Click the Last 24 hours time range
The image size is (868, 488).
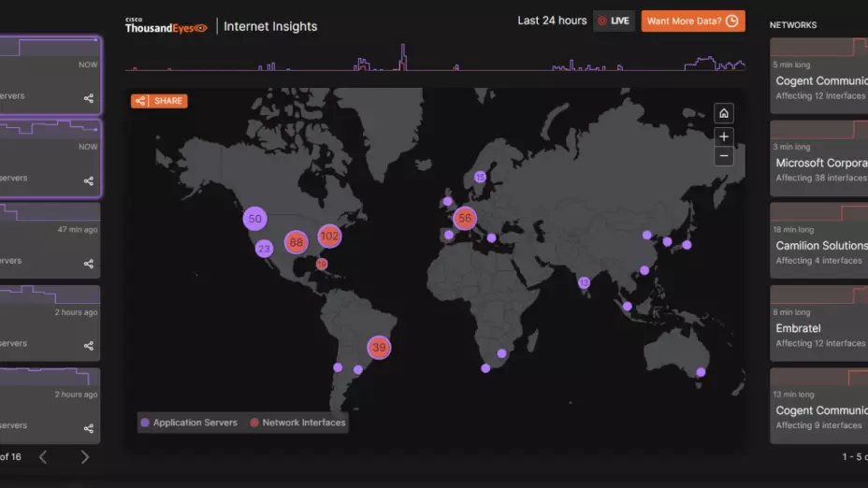click(552, 21)
